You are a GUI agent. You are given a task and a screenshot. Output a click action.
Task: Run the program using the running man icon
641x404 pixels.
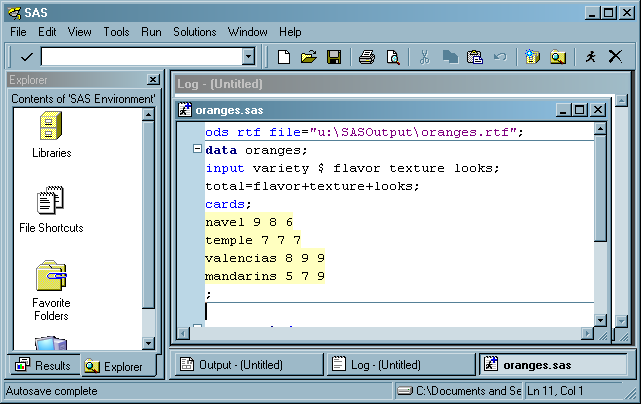(591, 57)
